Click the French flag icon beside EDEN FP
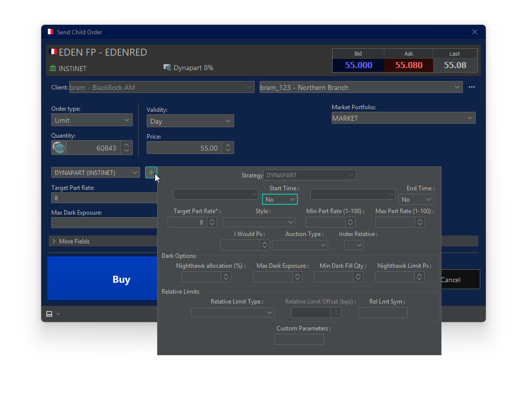 pos(53,52)
